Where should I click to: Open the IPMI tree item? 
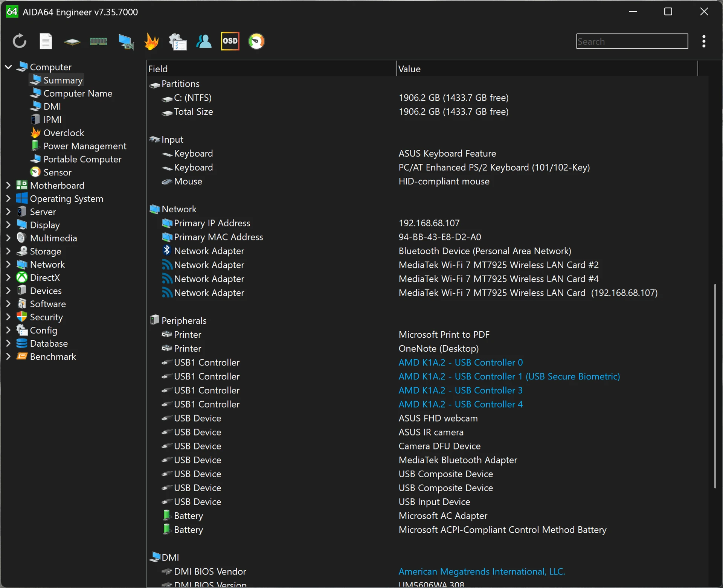point(46,120)
